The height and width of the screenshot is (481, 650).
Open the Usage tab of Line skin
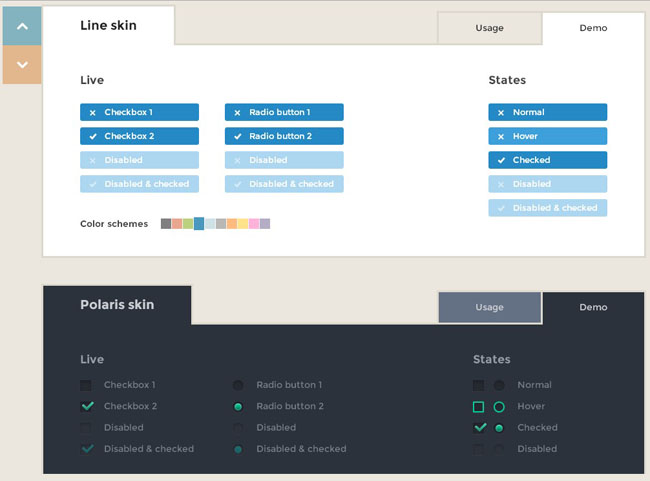(489, 28)
